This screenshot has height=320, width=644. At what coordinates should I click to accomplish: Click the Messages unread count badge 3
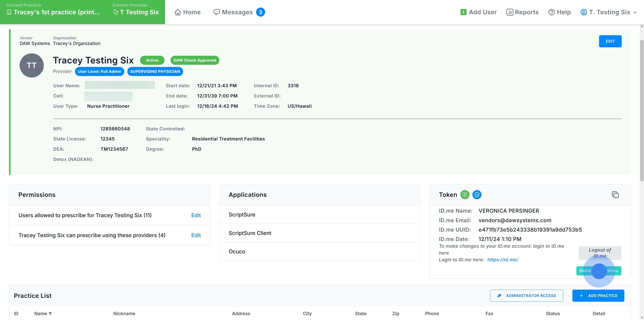[x=260, y=12]
